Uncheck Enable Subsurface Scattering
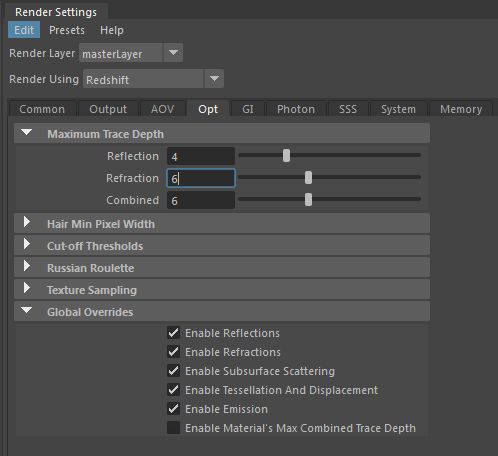The height and width of the screenshot is (456, 498). pos(173,371)
